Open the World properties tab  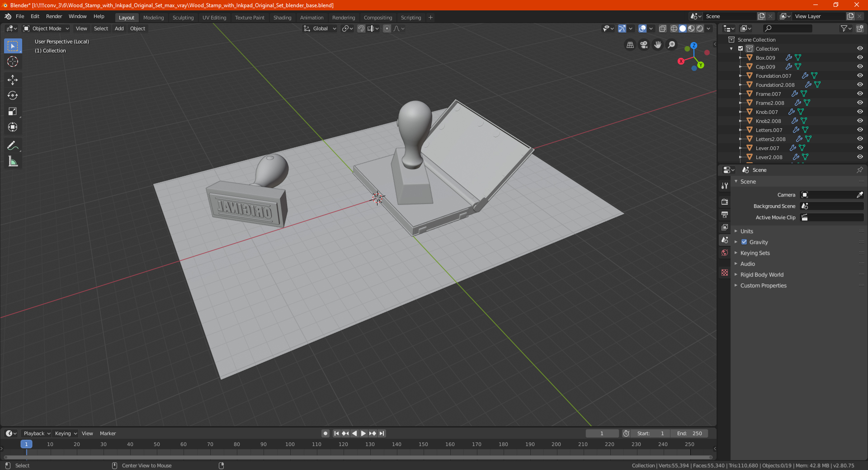pos(725,253)
